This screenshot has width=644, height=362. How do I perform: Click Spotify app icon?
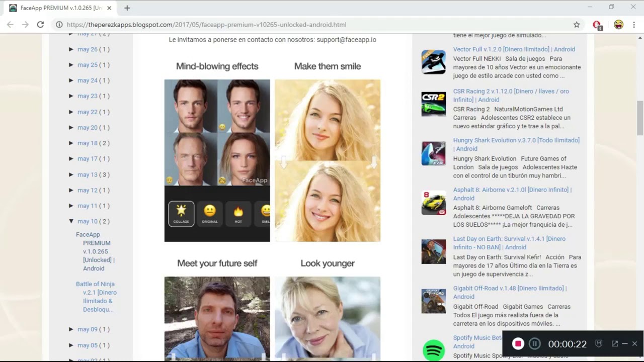click(x=434, y=350)
